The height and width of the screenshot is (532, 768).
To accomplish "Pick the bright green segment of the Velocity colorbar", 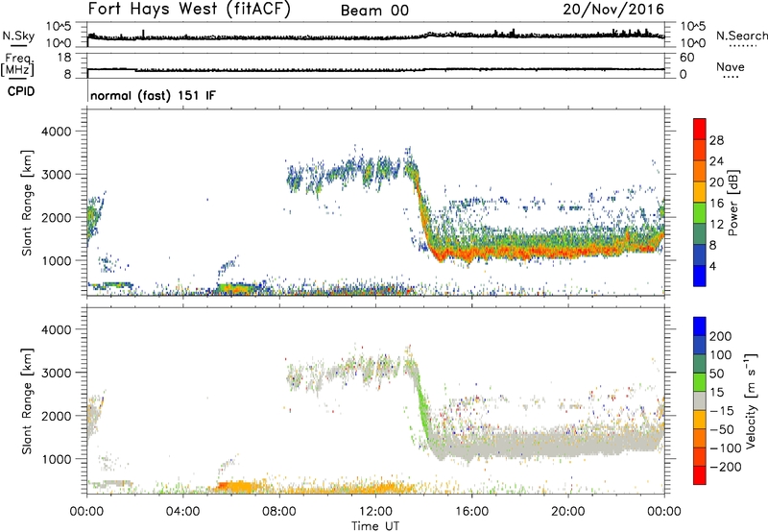I will pos(700,382).
